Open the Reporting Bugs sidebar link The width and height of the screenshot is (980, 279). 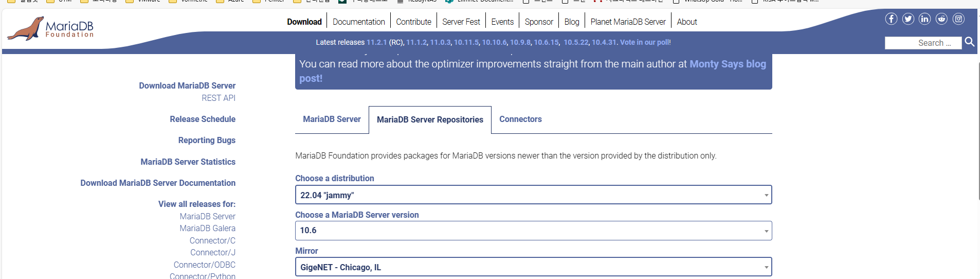point(207,140)
